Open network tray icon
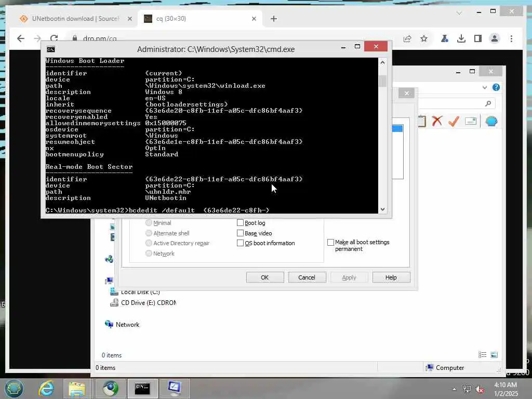 point(467,389)
